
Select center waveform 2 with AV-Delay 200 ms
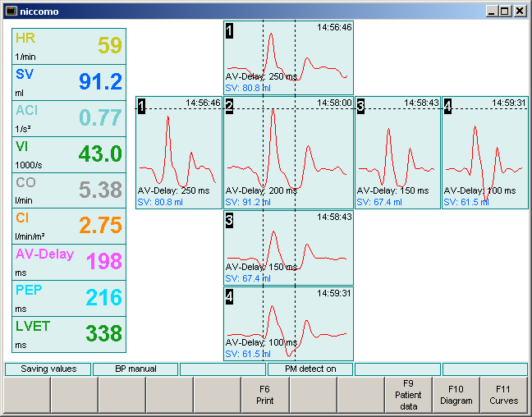[x=288, y=152]
